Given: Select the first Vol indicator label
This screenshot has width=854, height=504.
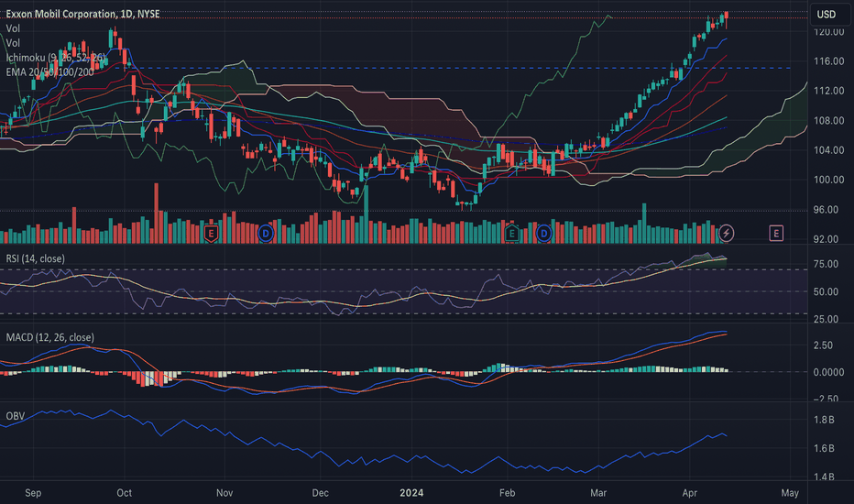Looking at the screenshot, I should [x=13, y=28].
